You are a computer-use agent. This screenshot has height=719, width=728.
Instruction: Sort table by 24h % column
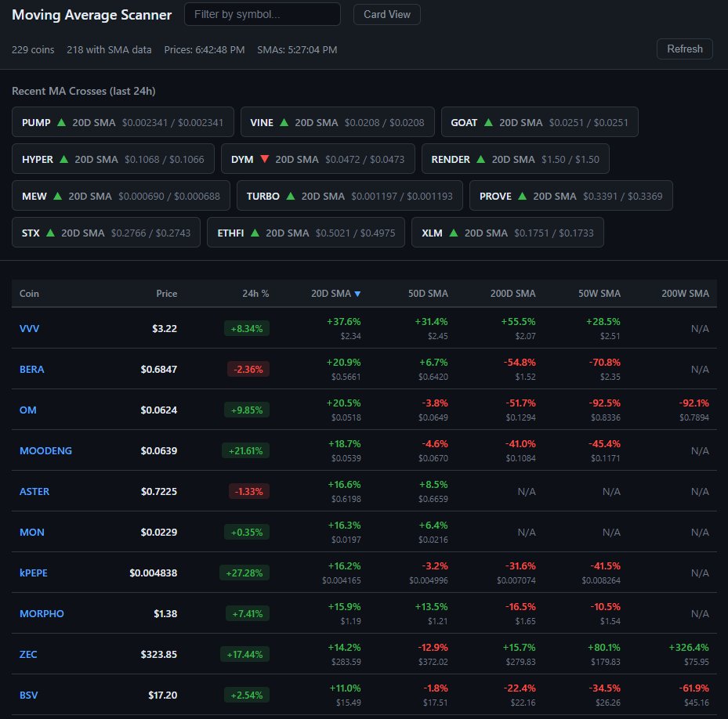tap(255, 294)
